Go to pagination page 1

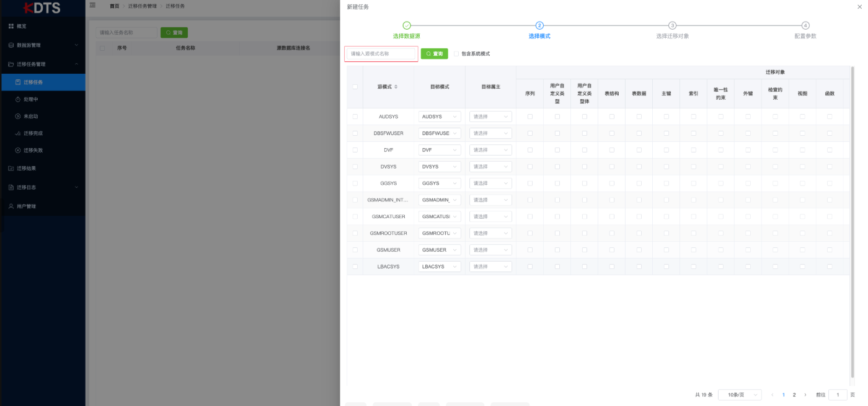pos(784,395)
